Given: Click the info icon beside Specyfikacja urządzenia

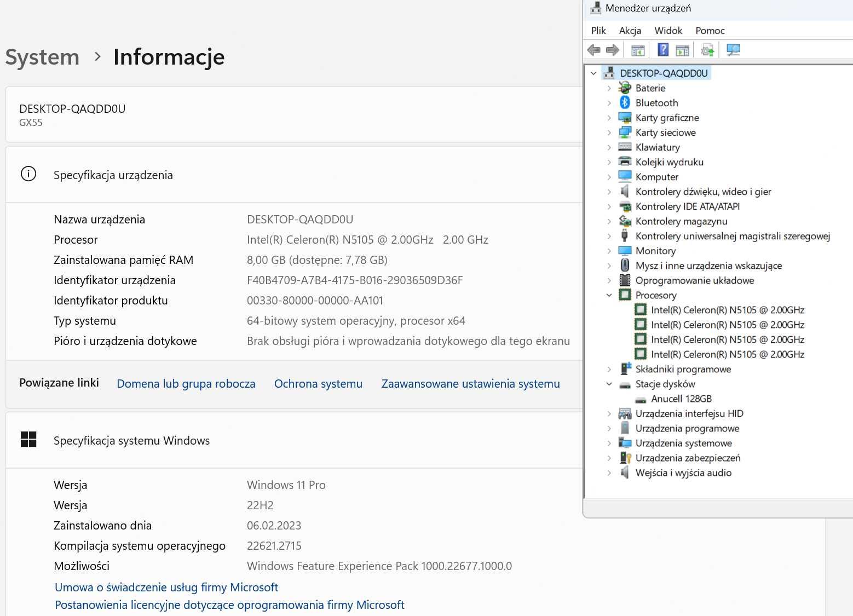Looking at the screenshot, I should pyautogui.click(x=28, y=174).
